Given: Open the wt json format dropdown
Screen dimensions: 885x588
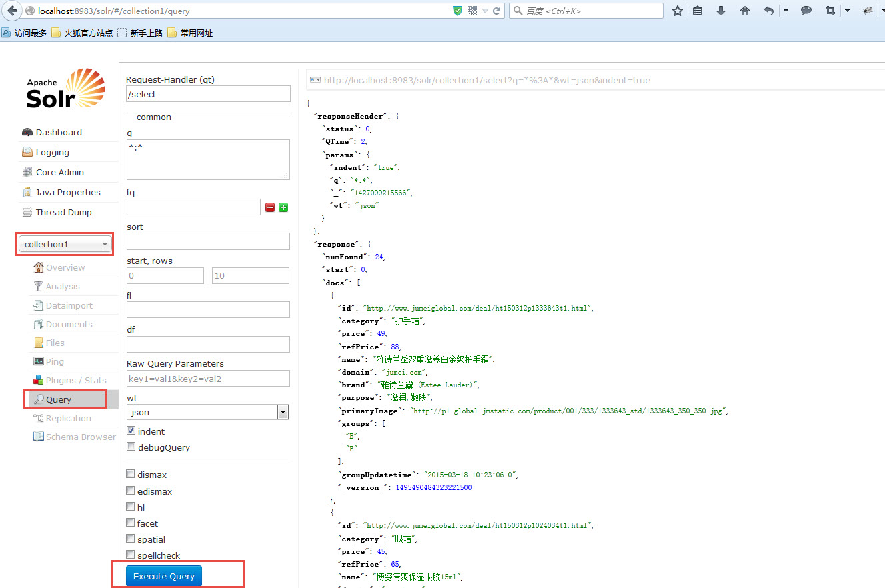Looking at the screenshot, I should tap(207, 412).
